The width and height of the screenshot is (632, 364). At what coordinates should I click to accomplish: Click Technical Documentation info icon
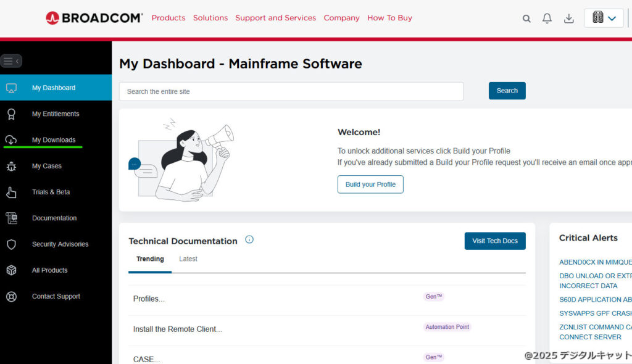[x=249, y=240]
